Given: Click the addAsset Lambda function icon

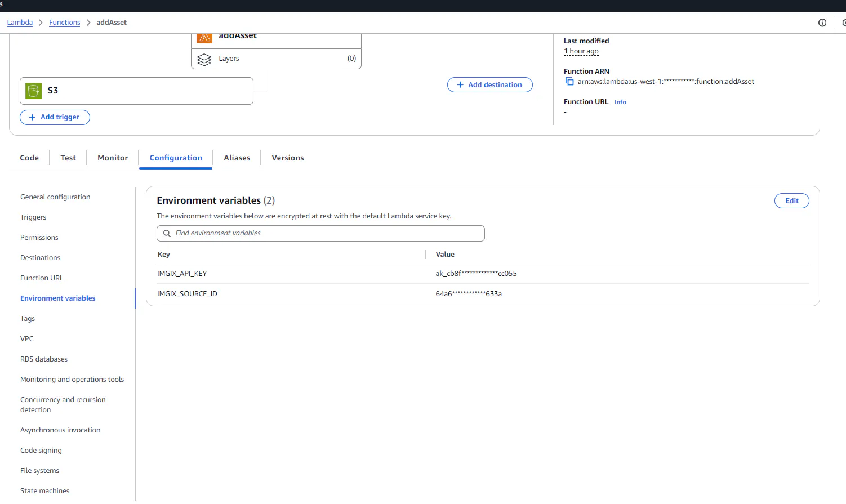Looking at the screenshot, I should click(x=204, y=38).
